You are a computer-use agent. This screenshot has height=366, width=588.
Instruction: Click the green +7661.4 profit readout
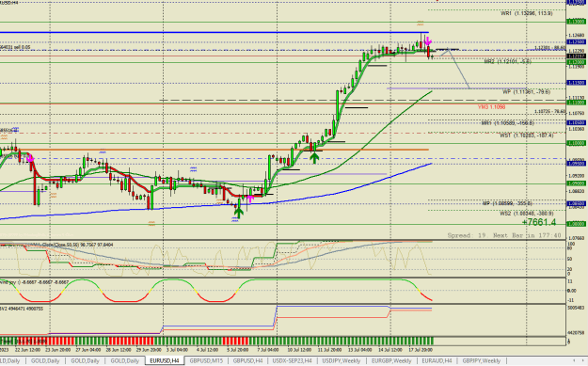(x=539, y=222)
